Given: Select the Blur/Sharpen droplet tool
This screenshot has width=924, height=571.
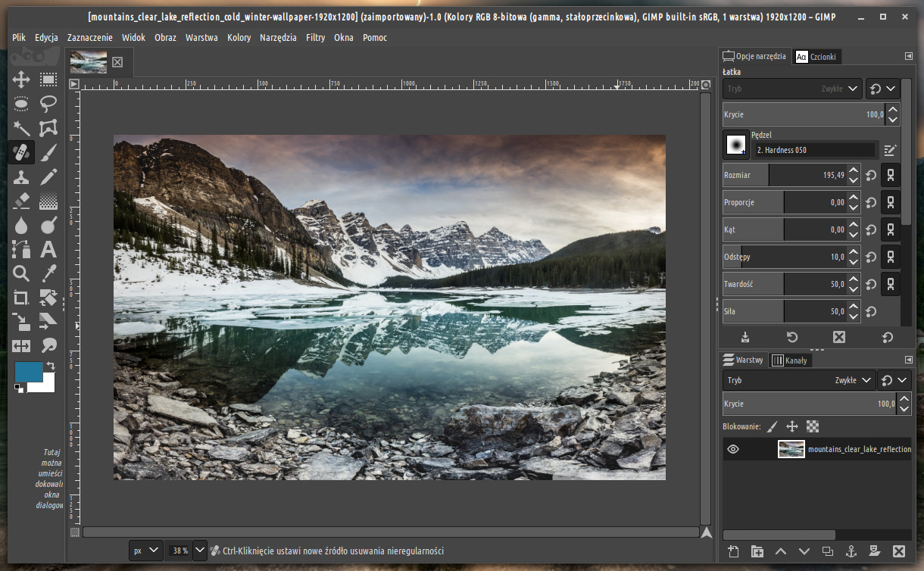Looking at the screenshot, I should [x=21, y=225].
